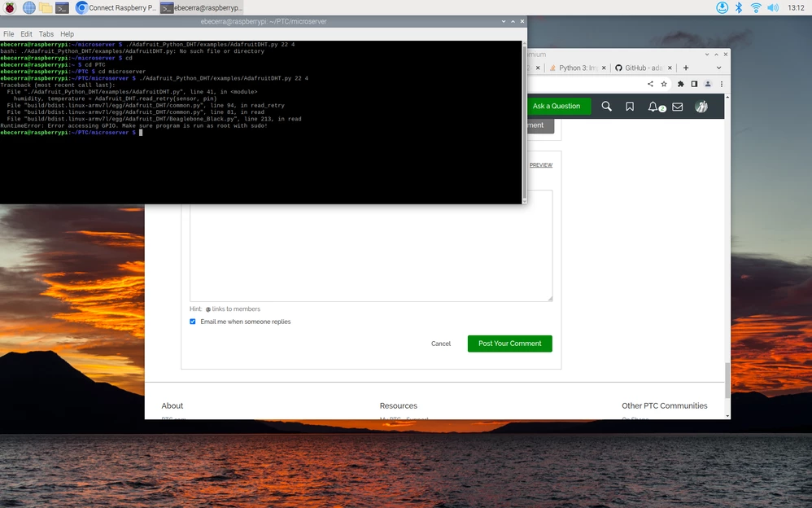Click the PREVIEW link above the comment box
Screen dimensions: 812x508
click(x=540, y=164)
